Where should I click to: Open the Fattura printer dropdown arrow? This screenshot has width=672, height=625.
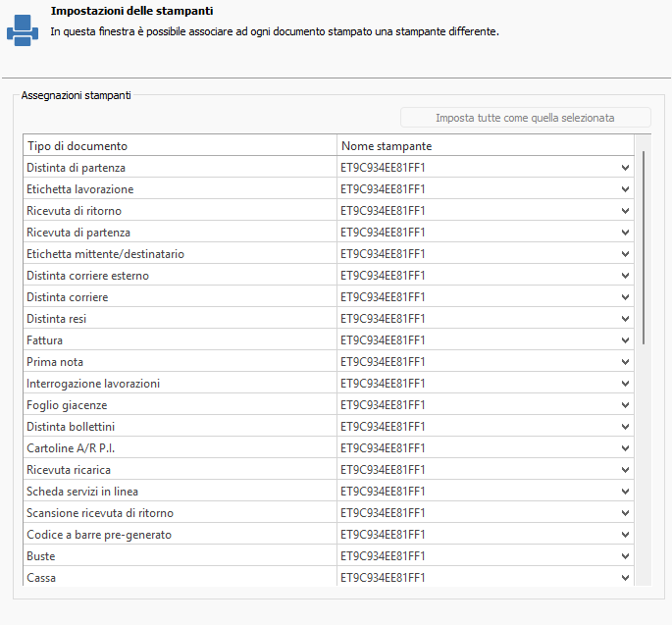[625, 340]
